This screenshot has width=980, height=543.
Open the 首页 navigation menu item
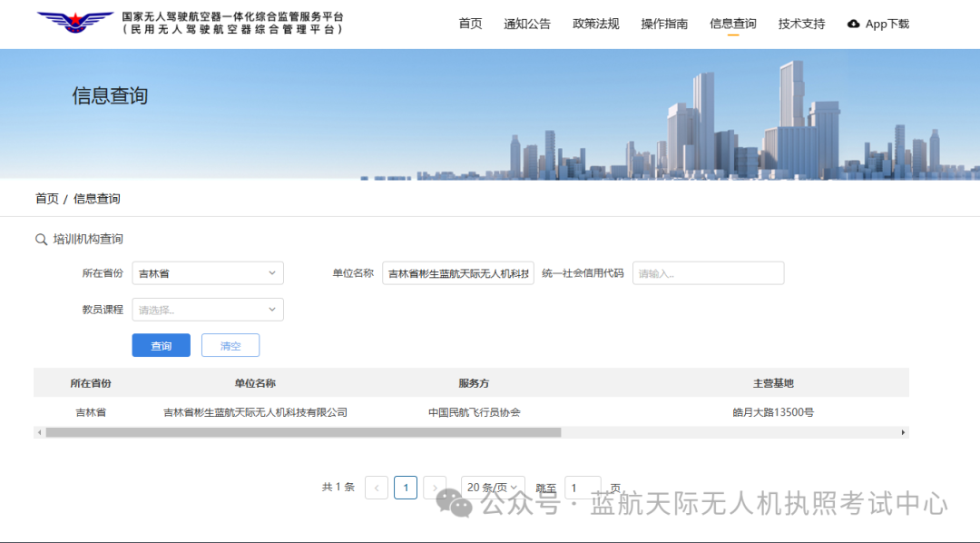click(470, 25)
